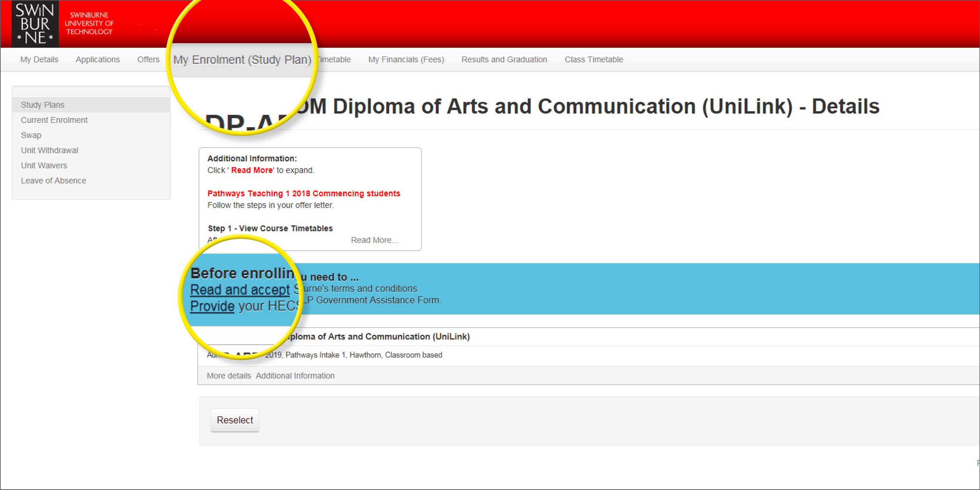Go to the Offers tab
The image size is (980, 490).
click(x=148, y=60)
